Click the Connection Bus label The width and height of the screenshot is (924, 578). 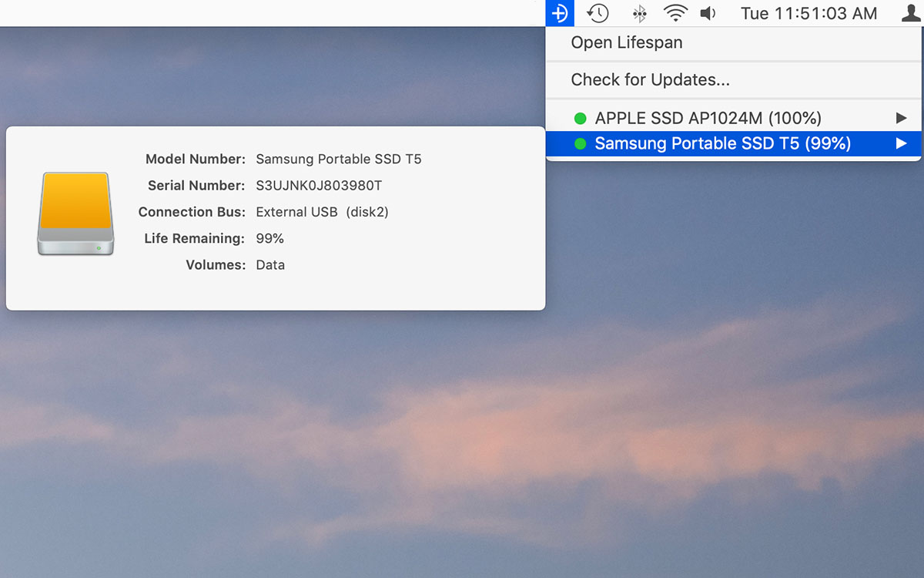192,212
